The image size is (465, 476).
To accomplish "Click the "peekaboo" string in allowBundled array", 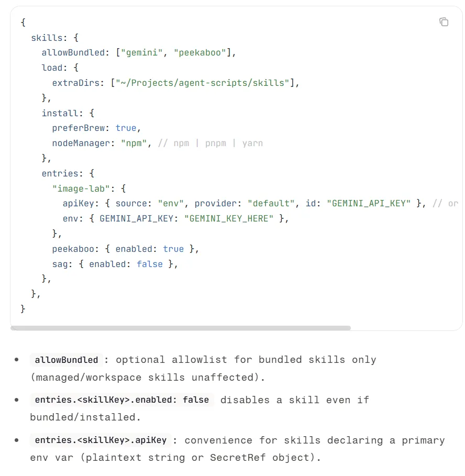I will [x=200, y=53].
